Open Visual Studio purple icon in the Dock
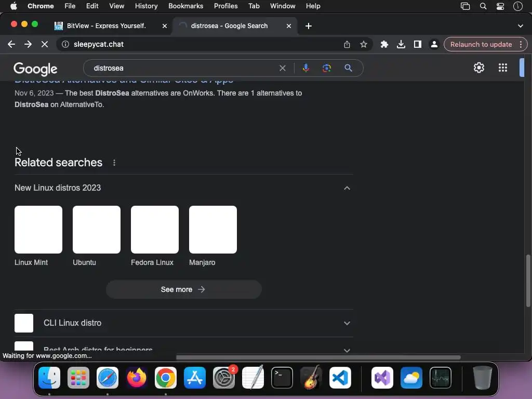 382,378
